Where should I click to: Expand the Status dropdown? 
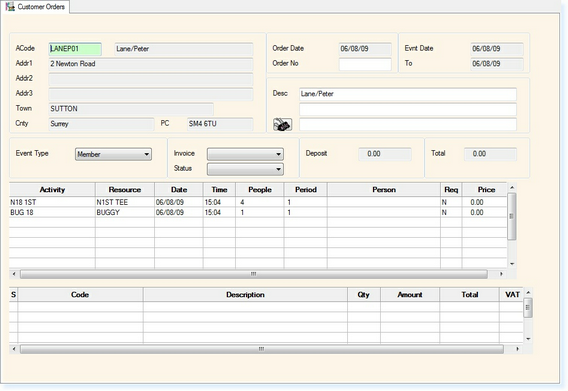245,169
